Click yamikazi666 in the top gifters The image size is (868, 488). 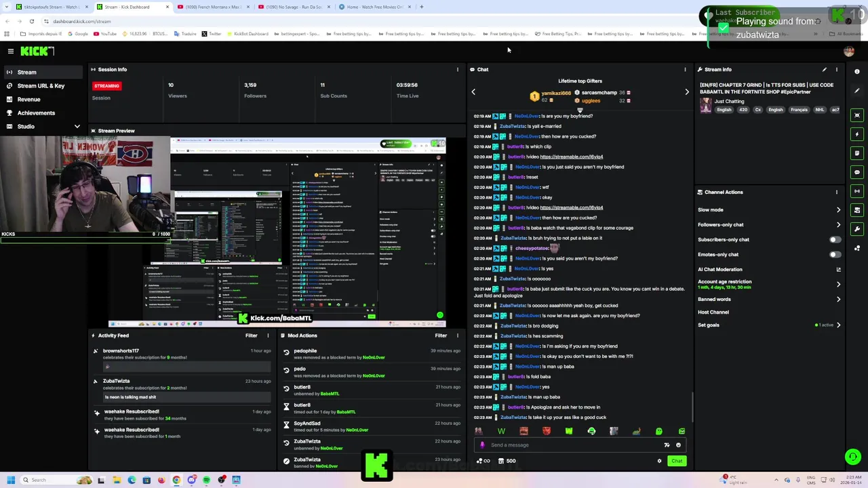click(555, 93)
